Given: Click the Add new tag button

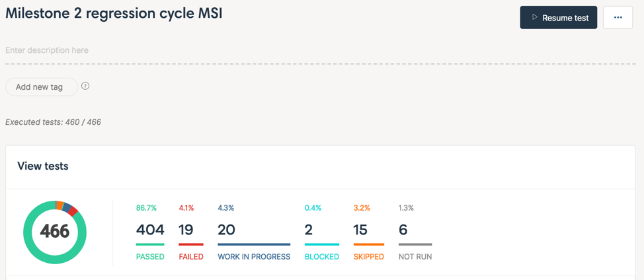Looking at the screenshot, I should point(40,87).
